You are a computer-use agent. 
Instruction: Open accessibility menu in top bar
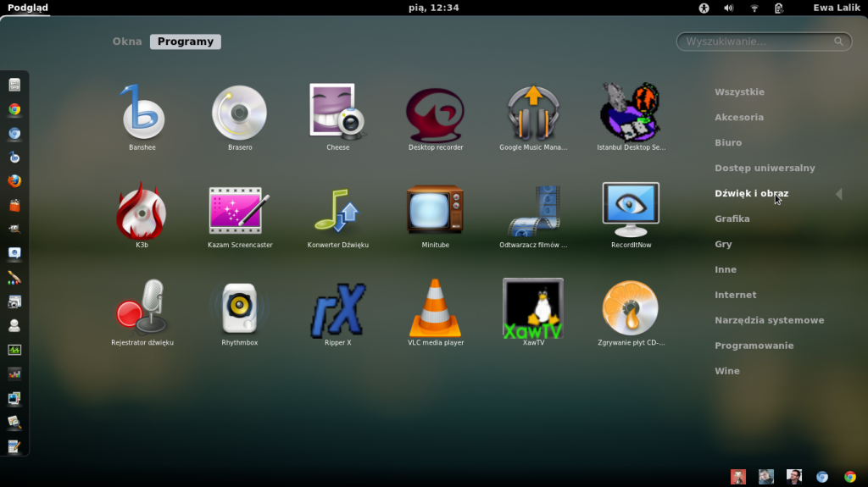(x=704, y=8)
